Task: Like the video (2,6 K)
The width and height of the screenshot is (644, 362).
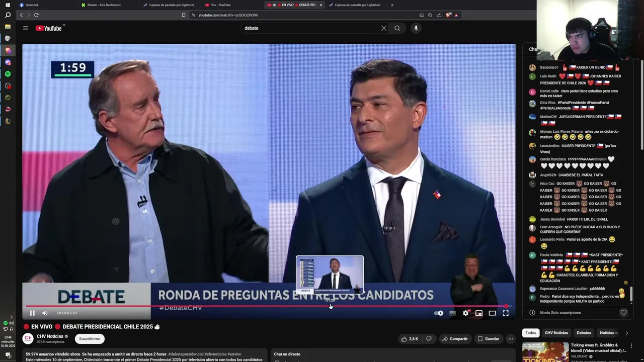Action: point(410,339)
